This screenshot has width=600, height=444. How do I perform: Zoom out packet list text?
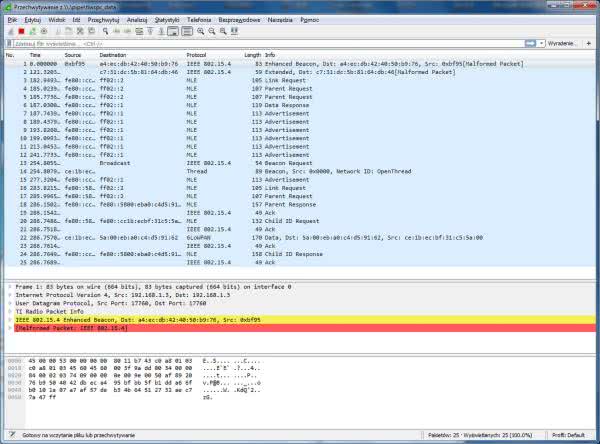click(x=211, y=31)
